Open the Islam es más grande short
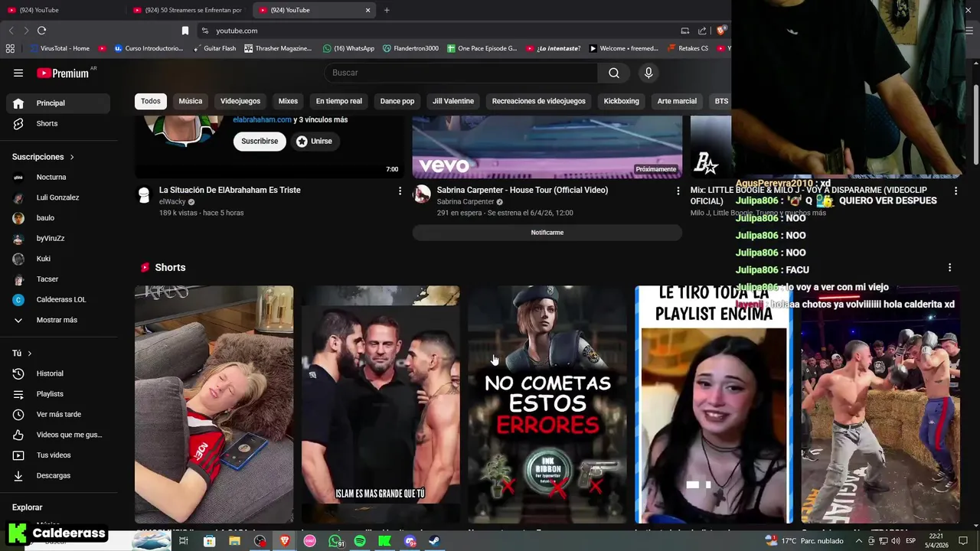This screenshot has width=980, height=551. pyautogui.click(x=381, y=404)
